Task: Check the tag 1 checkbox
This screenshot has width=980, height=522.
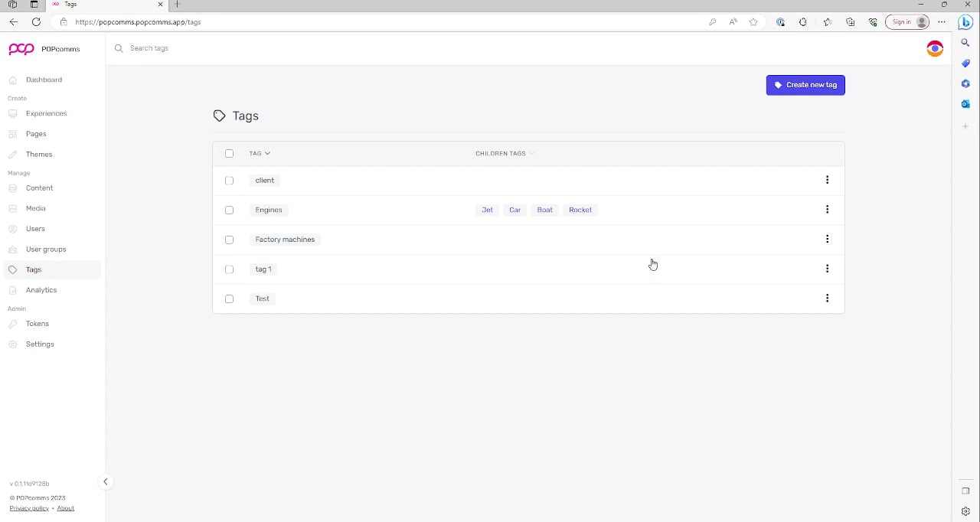Action: pos(229,269)
